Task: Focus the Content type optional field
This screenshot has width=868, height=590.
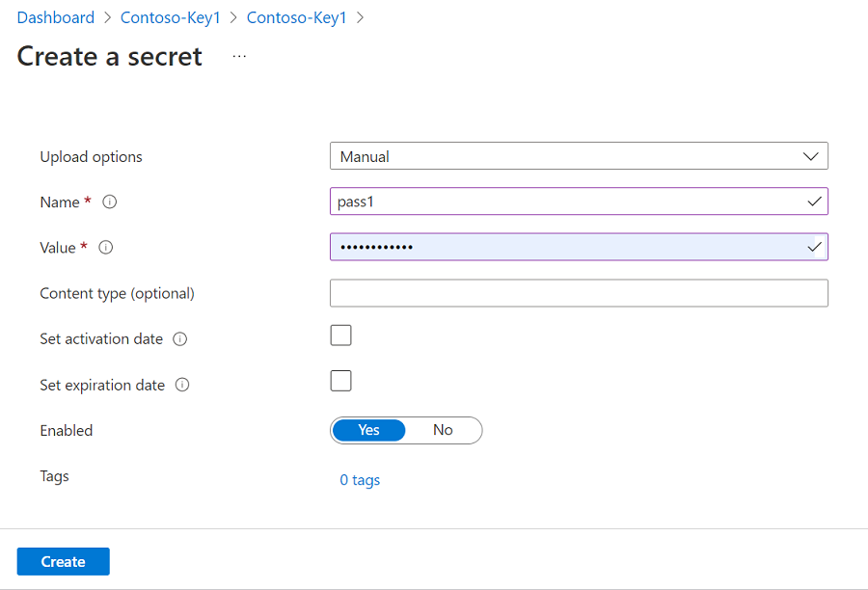Action: tap(579, 292)
